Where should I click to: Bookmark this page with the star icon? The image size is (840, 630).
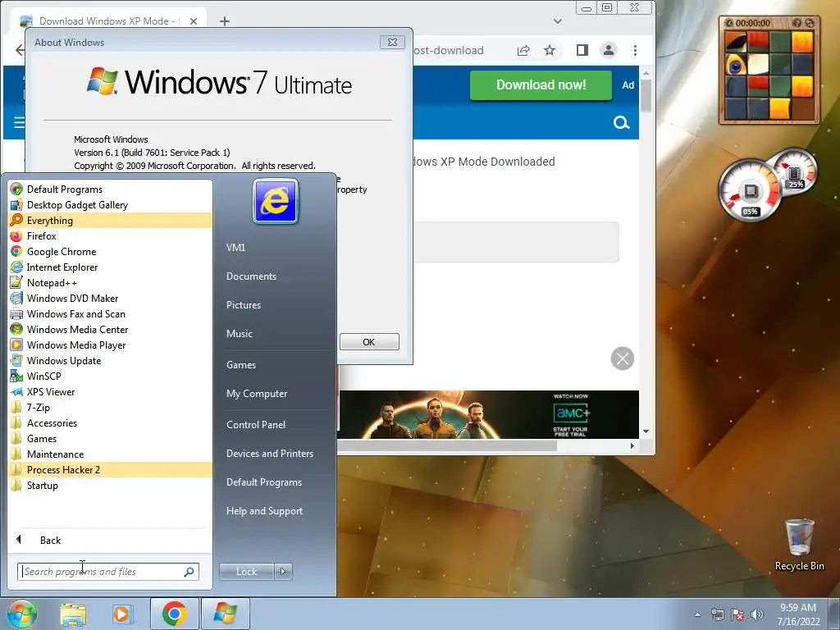pos(550,50)
